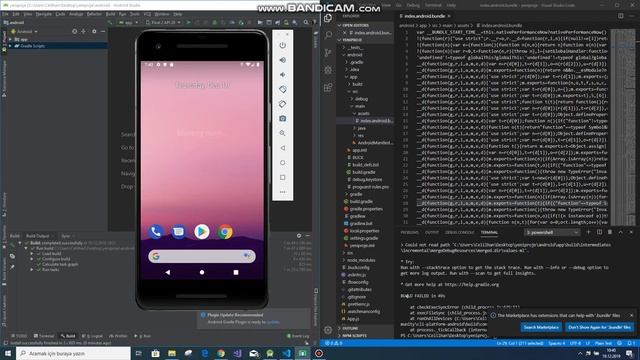Open the Logcat tool window tab
The width and height of the screenshot is (640, 360).
[93, 336]
